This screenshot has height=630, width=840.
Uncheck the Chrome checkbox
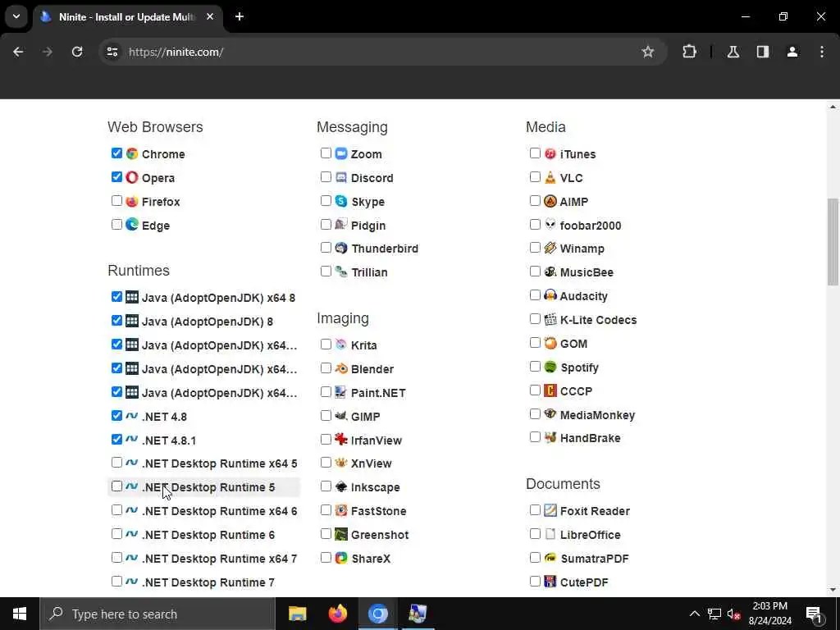coord(116,153)
